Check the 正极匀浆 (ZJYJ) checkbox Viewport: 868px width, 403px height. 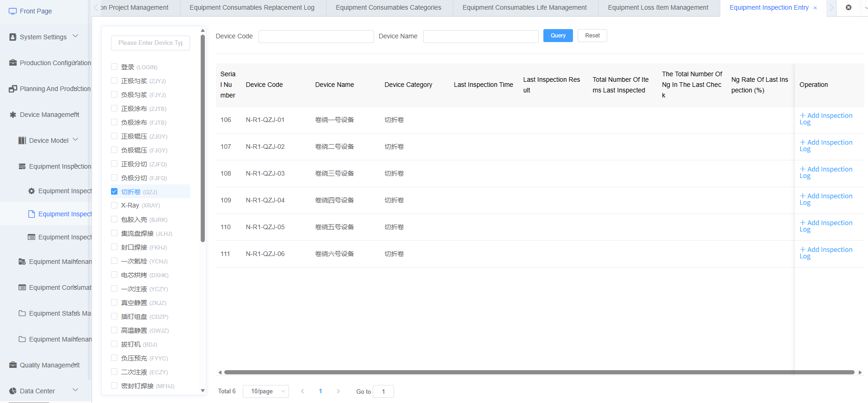(x=114, y=80)
